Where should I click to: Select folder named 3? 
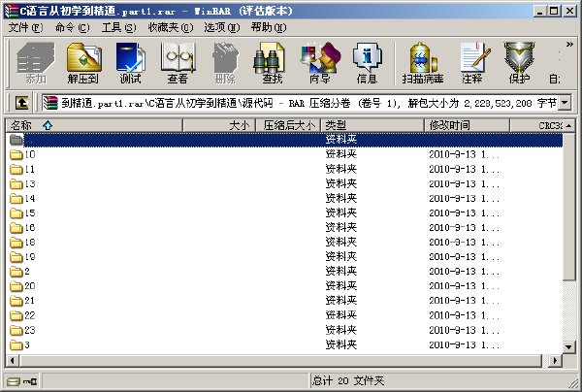(284, 344)
